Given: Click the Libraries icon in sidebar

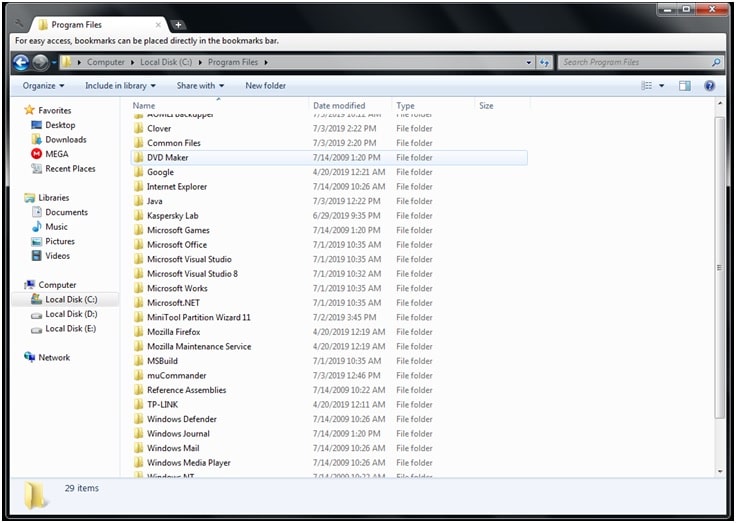Looking at the screenshot, I should click(30, 198).
